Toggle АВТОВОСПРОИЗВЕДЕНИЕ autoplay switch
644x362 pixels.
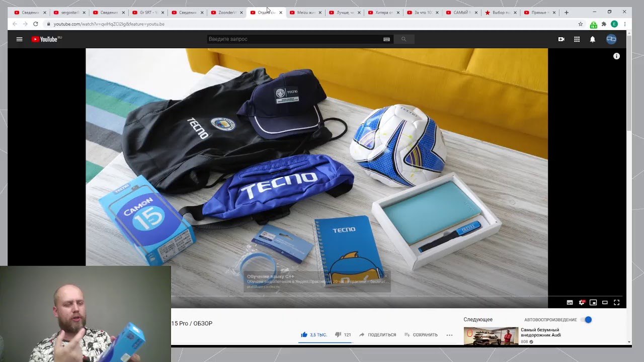pos(587,320)
